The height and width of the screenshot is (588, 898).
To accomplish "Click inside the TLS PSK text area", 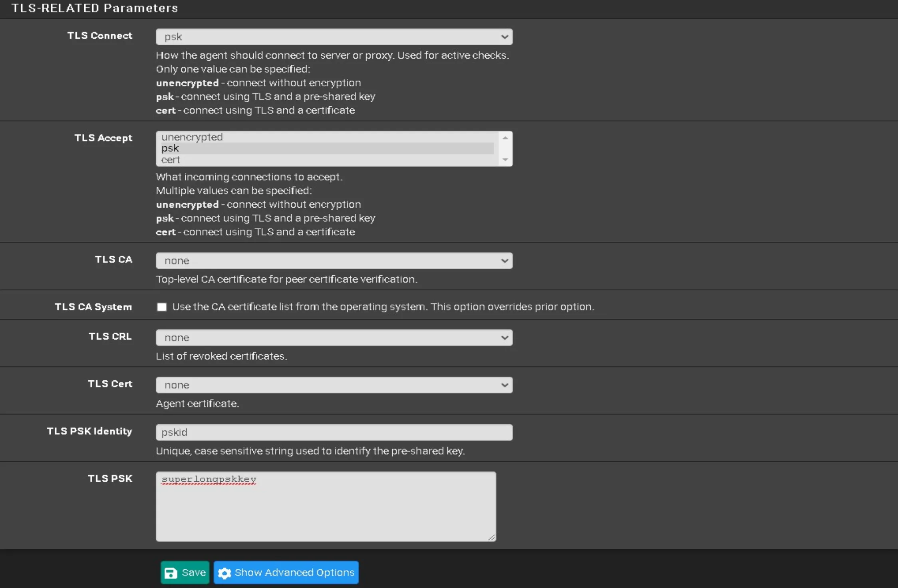I will point(326,505).
